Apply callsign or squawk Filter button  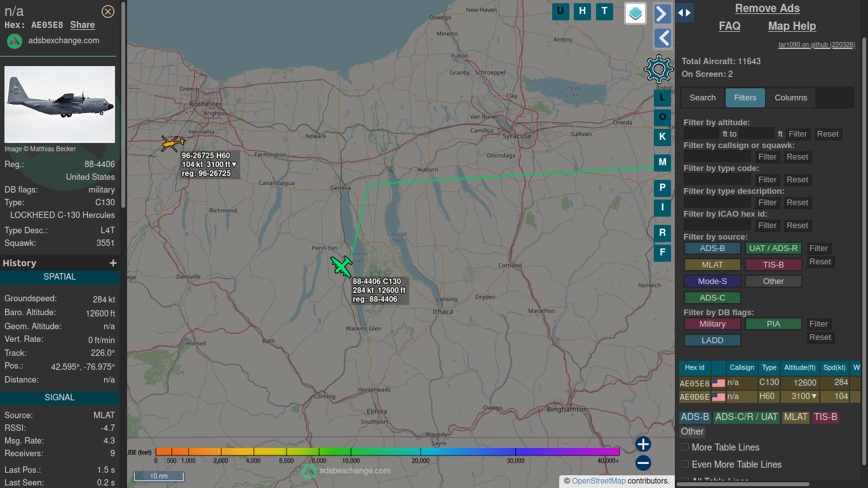click(768, 157)
